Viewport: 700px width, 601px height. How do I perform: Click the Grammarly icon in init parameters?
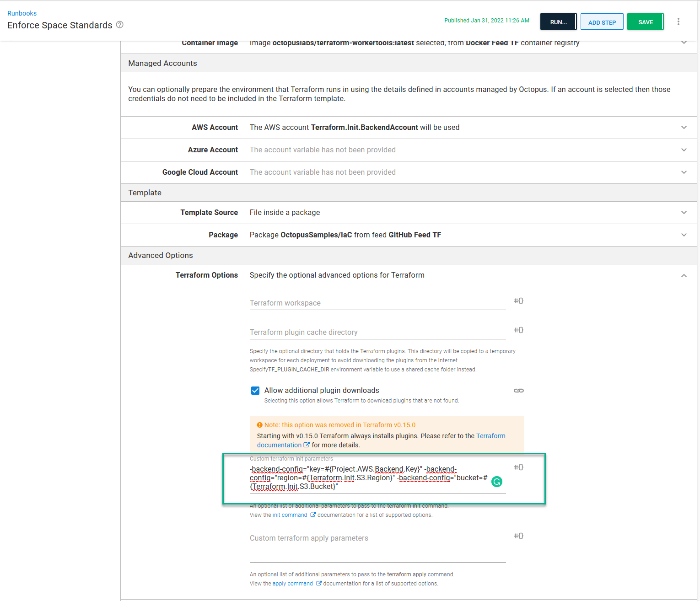496,482
